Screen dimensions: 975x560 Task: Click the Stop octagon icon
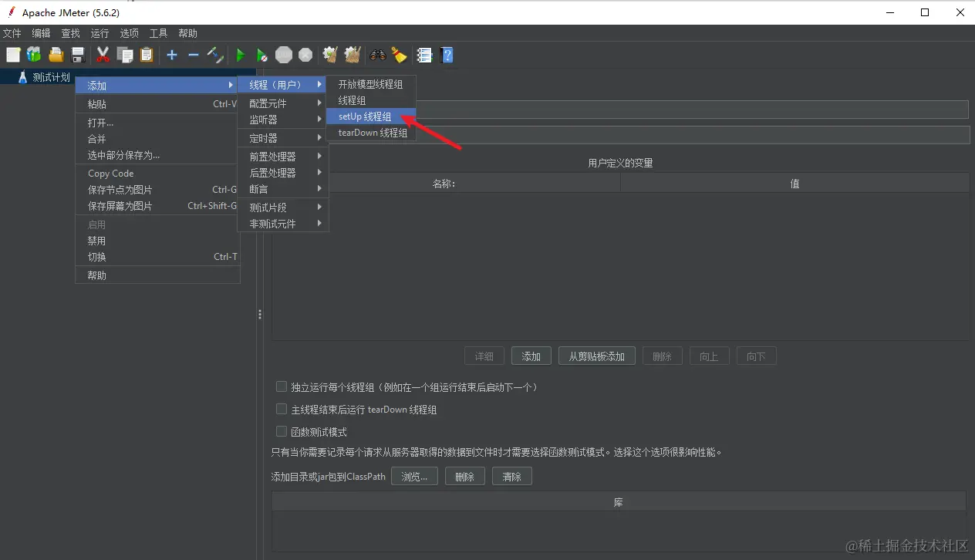pos(284,55)
